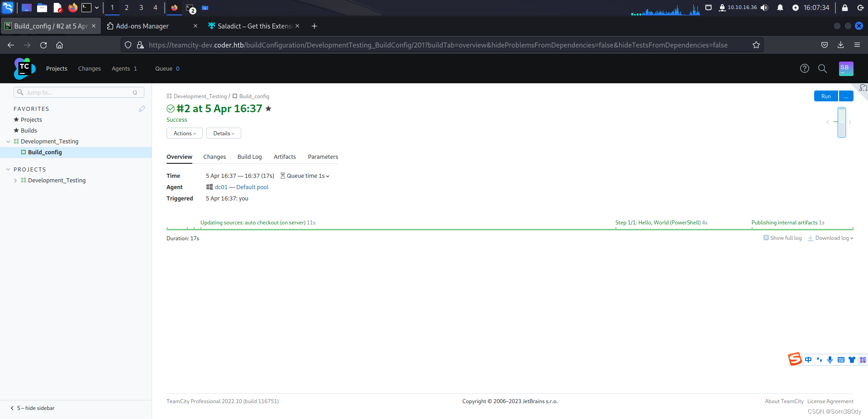Click the Jump to search field
Screen dimensions: 868x419
coord(79,92)
